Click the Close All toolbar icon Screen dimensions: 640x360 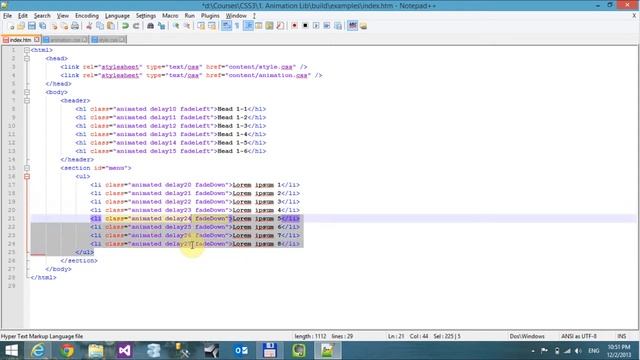(64, 26)
